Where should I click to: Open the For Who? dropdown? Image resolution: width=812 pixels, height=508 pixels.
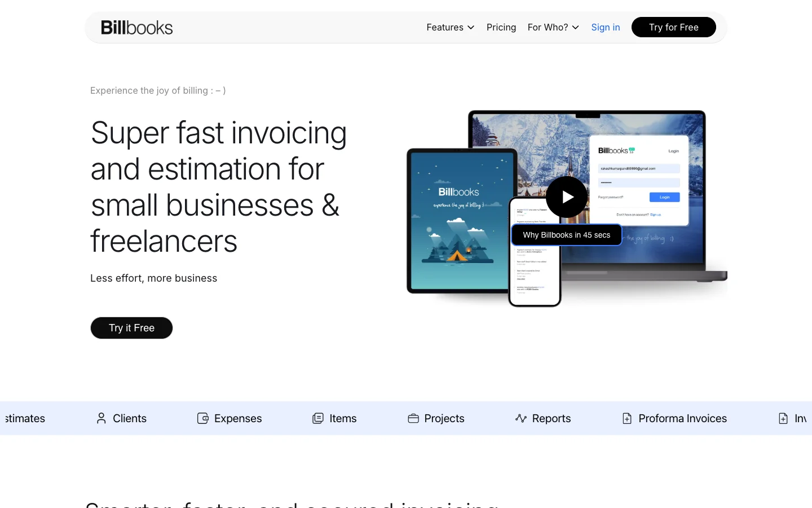click(553, 27)
